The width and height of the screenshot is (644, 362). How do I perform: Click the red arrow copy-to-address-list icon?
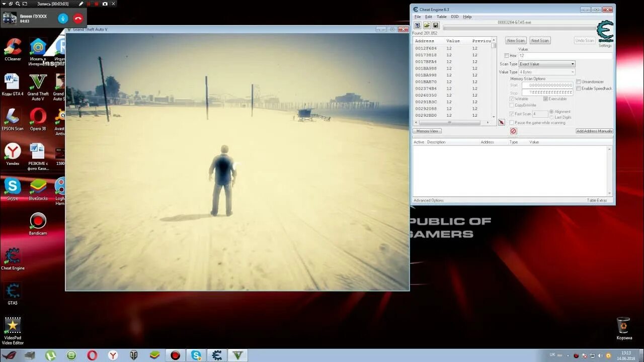coord(502,122)
